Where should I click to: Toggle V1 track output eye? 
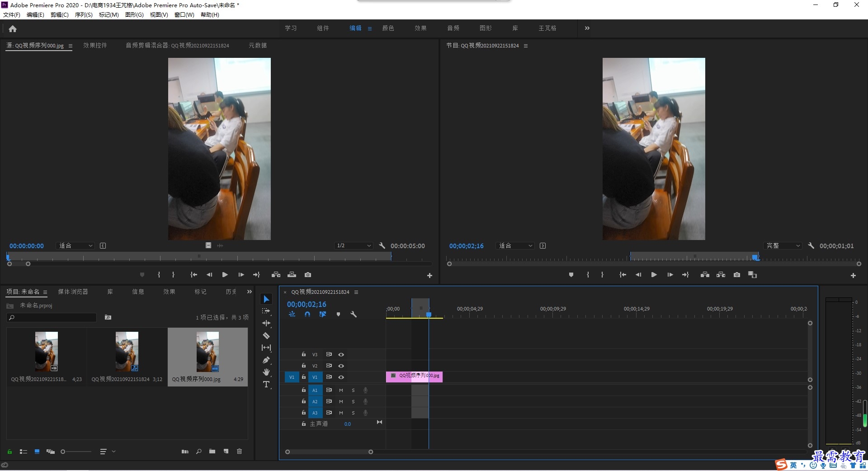[341, 377]
